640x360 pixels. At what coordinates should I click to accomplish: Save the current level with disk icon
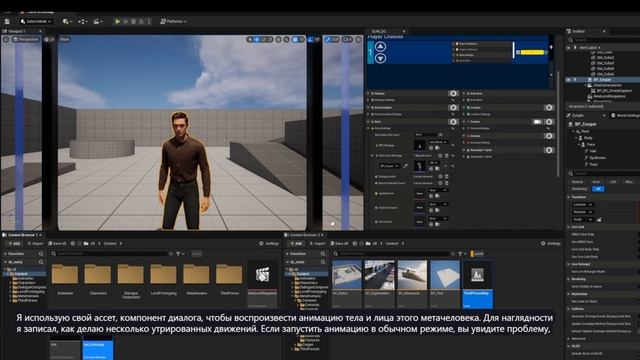coord(7,21)
